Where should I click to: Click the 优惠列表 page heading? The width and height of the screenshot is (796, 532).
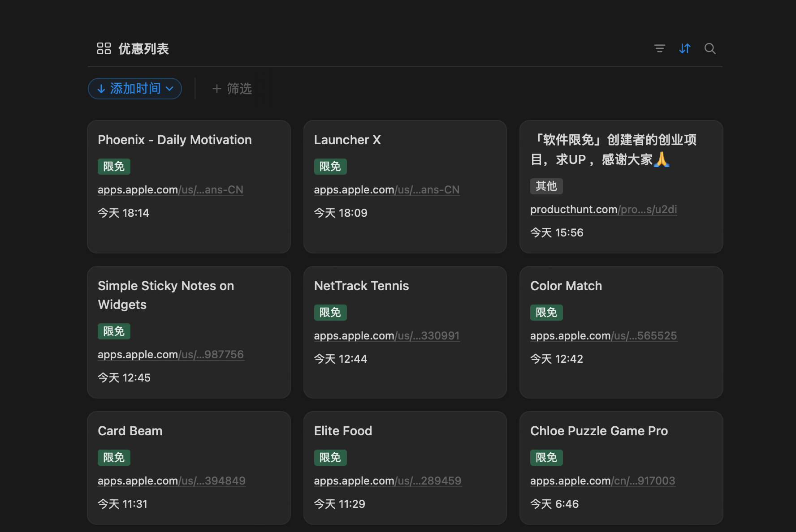143,48
